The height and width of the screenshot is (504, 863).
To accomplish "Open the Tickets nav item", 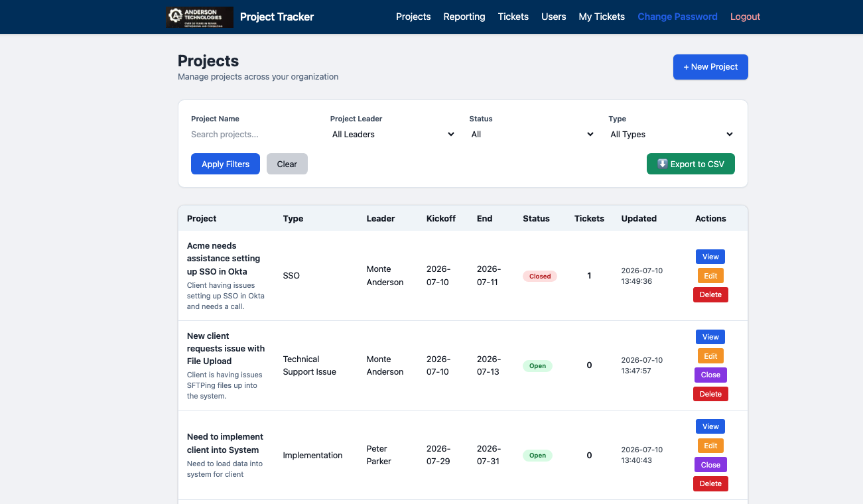I will pos(513,17).
